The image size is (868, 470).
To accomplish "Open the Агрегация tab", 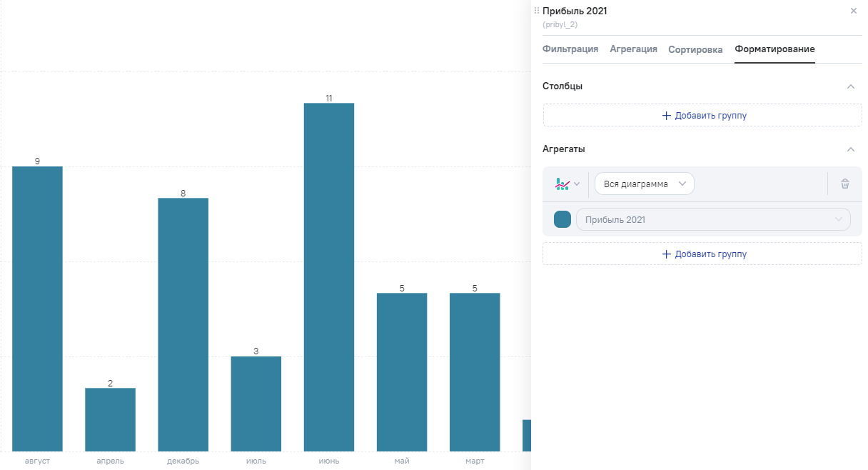I will (633, 49).
